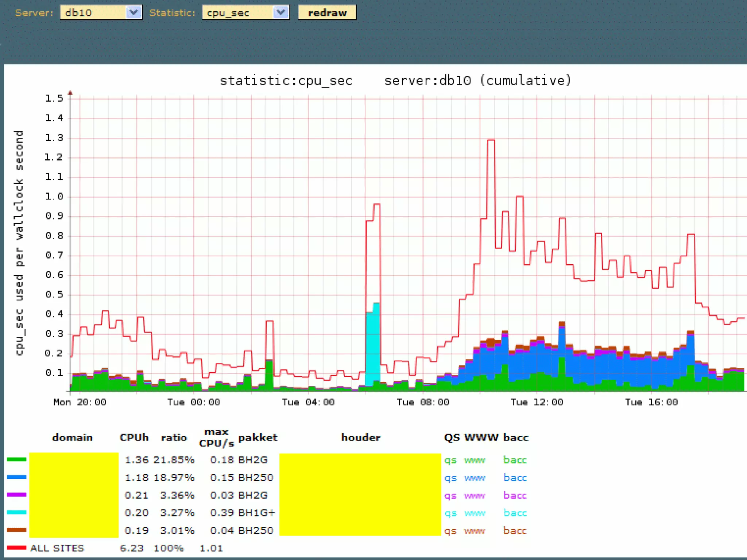Open the Server dropdown showing db10
This screenshot has height=560, width=747.
tap(101, 13)
